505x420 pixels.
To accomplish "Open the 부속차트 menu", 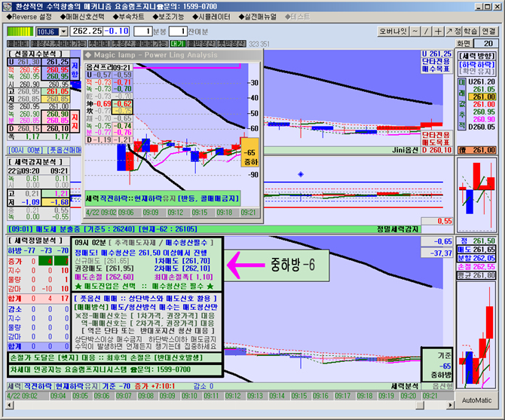I will point(128,17).
